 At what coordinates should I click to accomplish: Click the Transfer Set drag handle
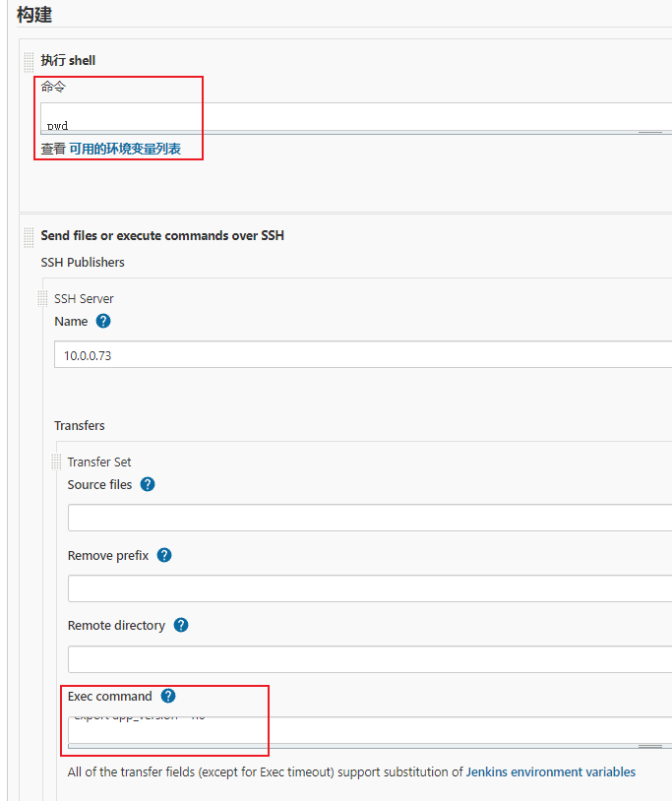[x=57, y=462]
